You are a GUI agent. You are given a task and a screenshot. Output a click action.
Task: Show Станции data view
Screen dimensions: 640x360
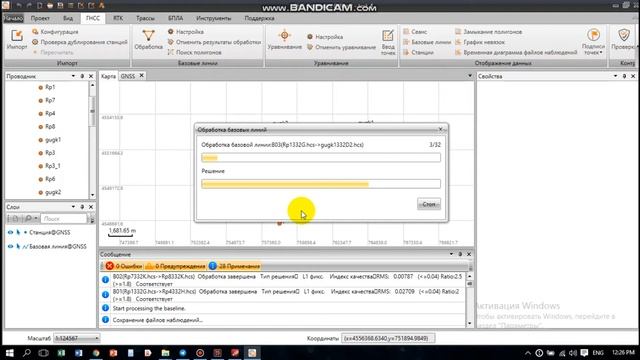tap(418, 52)
